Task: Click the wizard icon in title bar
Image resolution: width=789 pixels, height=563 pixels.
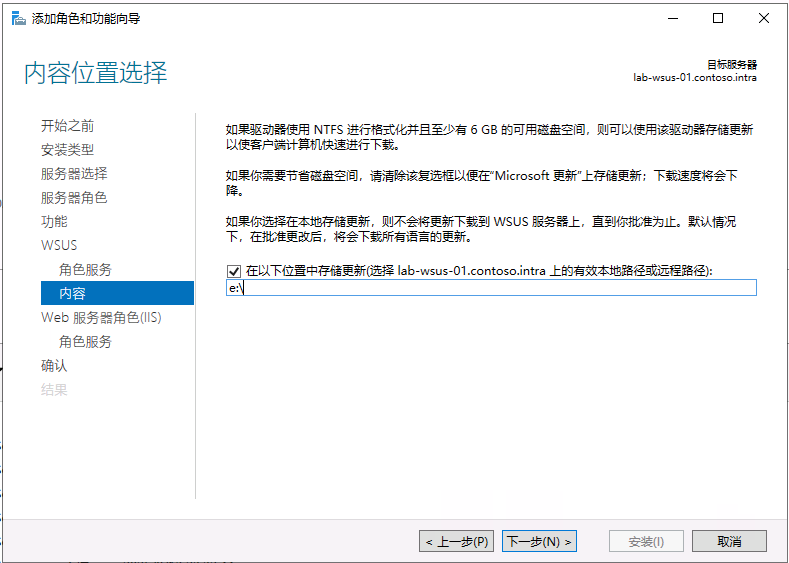Action: tap(18, 19)
